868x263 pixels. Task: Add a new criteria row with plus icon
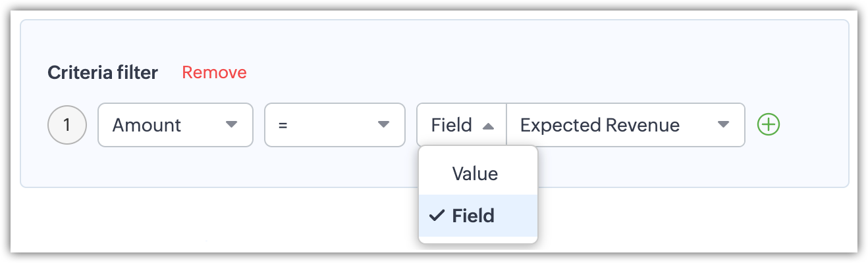pyautogui.click(x=769, y=124)
